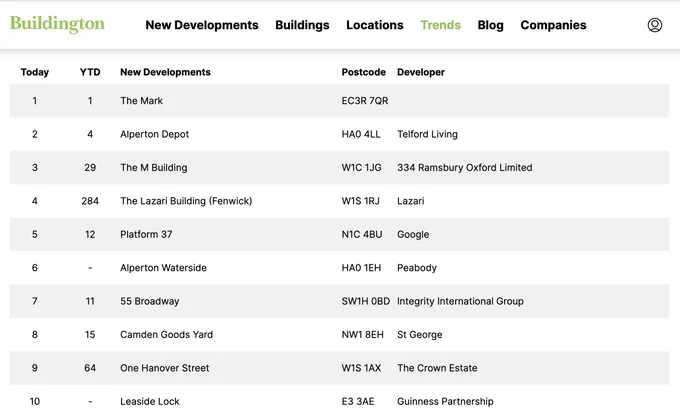Click the YTD value 15

[90, 334]
